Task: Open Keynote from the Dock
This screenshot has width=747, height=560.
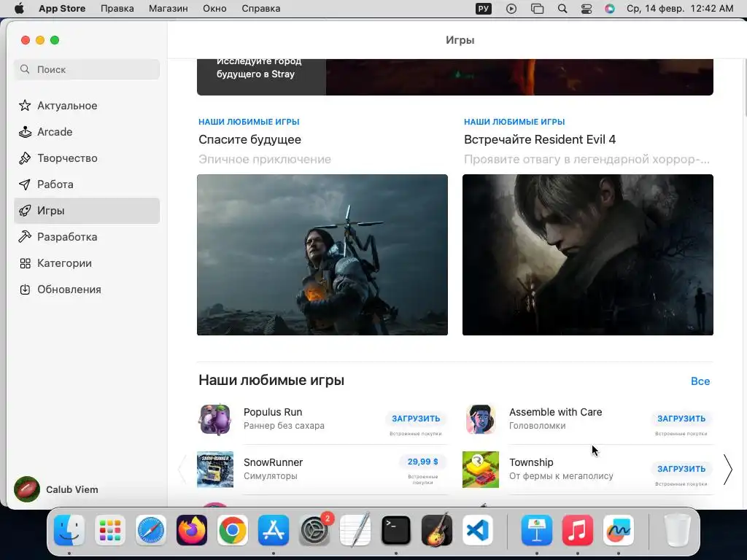Action: point(537,530)
